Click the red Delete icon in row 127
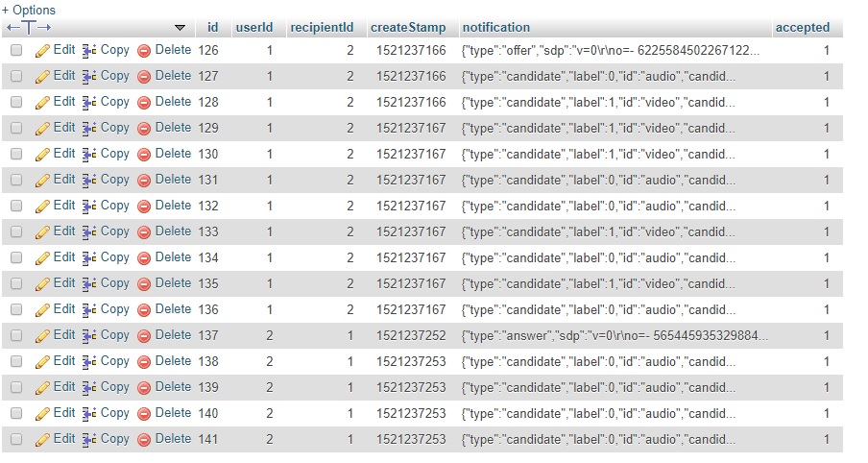Viewport: 868px width, 463px height. (144, 77)
